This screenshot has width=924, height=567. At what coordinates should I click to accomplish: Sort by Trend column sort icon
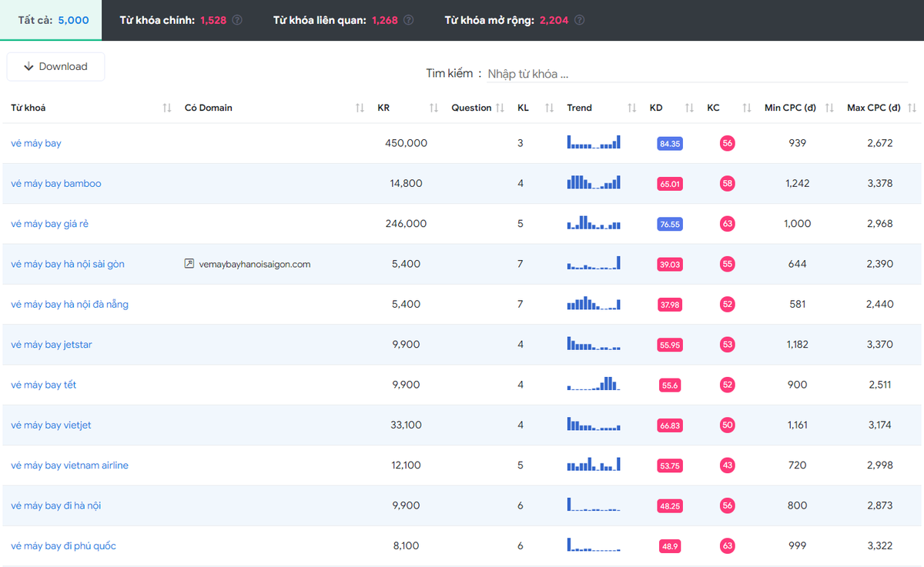pos(632,108)
